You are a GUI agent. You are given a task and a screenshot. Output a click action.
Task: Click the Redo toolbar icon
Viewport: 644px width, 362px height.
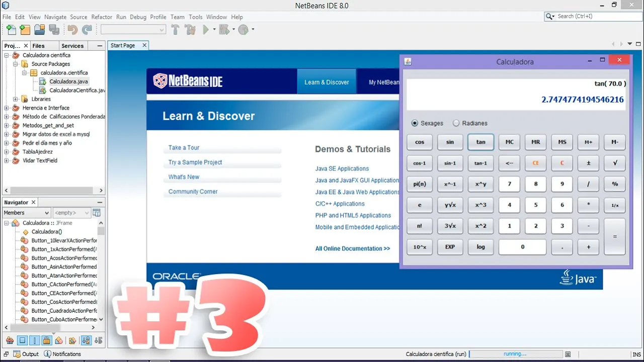(x=87, y=30)
